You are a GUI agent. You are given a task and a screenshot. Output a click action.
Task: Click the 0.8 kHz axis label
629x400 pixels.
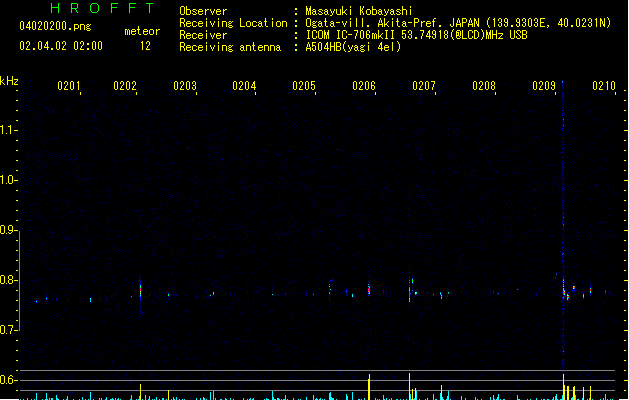click(x=8, y=280)
